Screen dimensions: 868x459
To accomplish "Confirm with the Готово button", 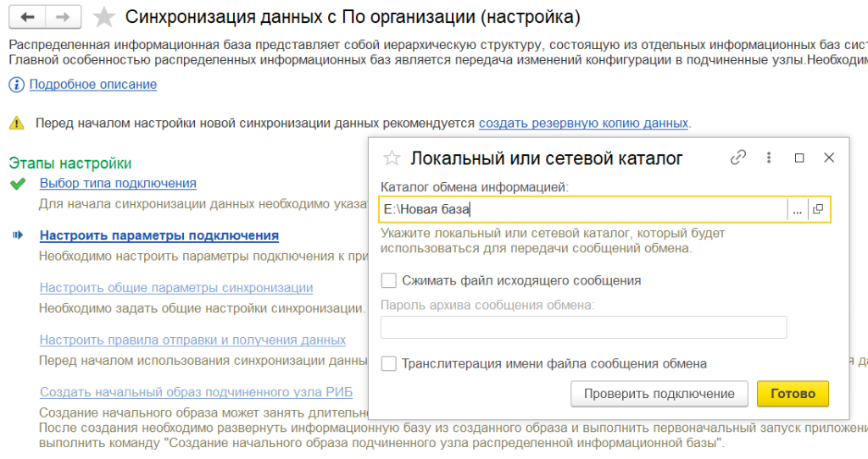I will (793, 394).
